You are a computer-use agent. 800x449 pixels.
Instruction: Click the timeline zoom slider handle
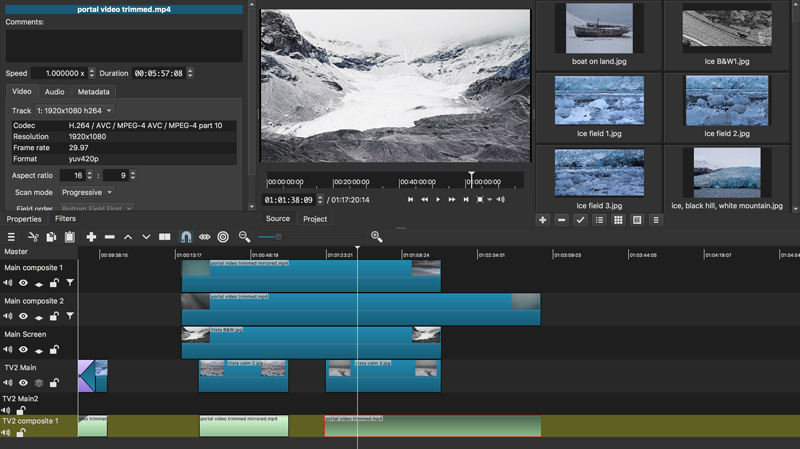tap(278, 237)
